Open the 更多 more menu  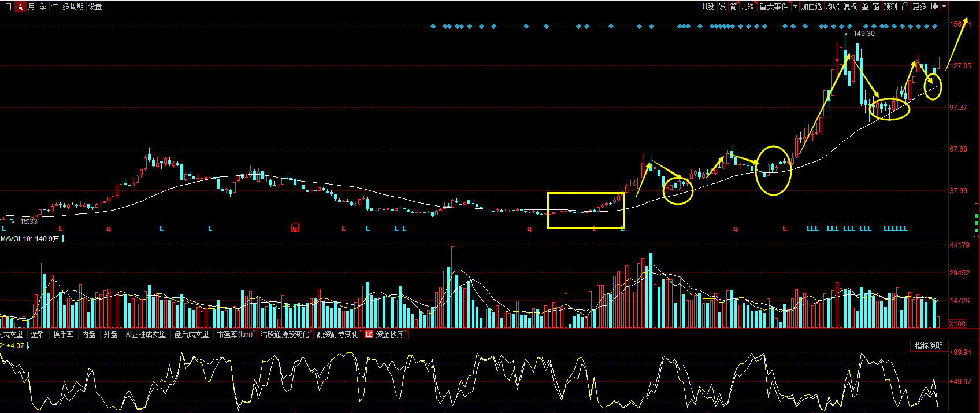919,6
